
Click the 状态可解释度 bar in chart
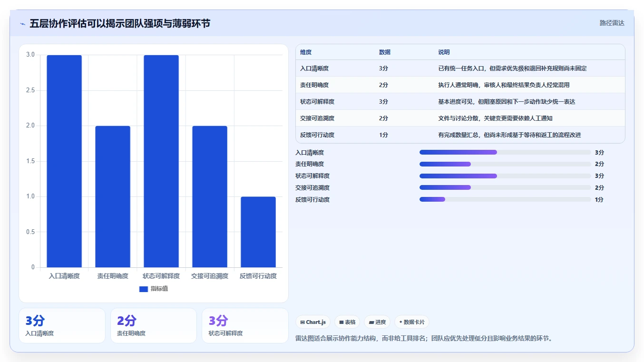(x=161, y=161)
